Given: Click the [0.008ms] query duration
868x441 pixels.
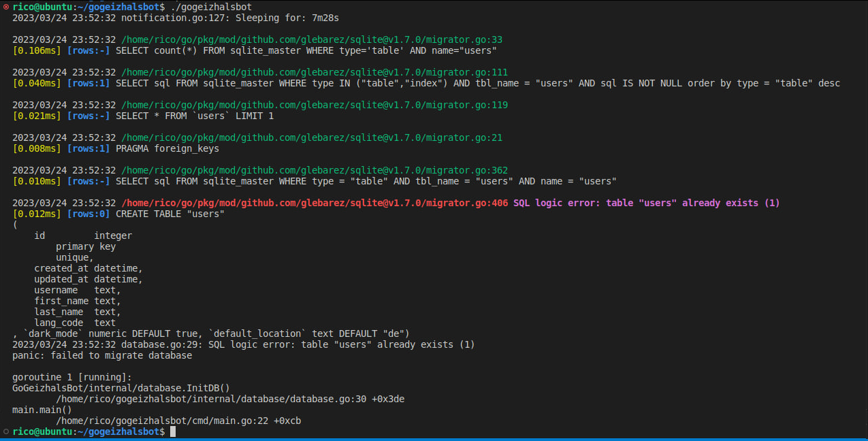Looking at the screenshot, I should coord(37,148).
